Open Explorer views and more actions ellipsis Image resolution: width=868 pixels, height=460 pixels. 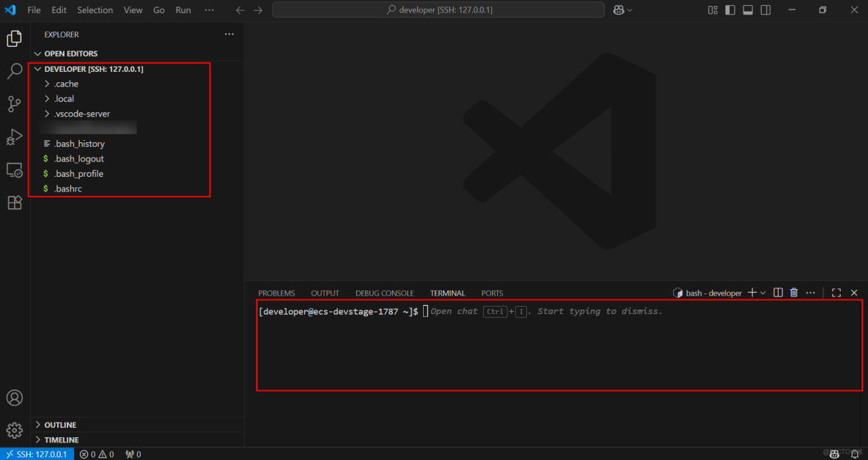point(229,34)
